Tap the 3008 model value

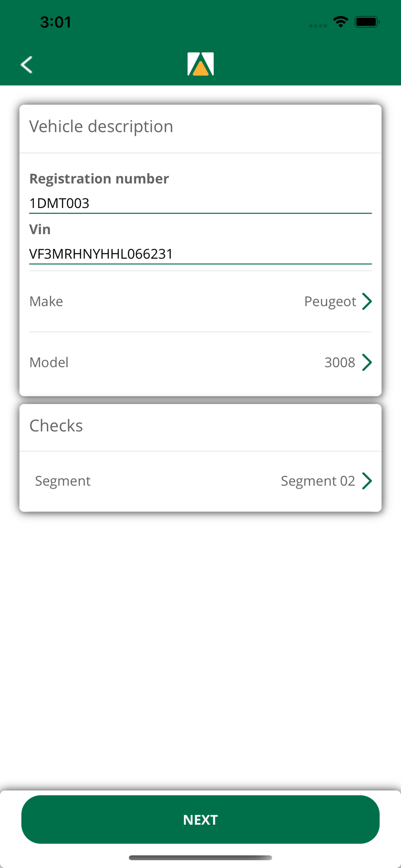[340, 362]
